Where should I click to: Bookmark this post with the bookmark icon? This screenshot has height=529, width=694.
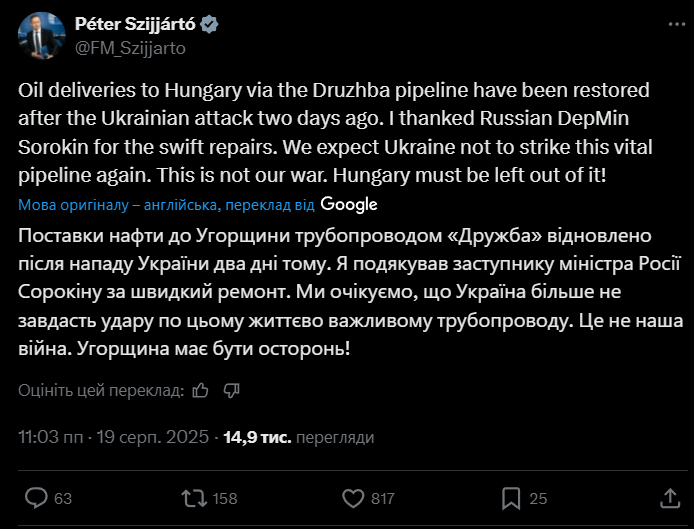(510, 497)
